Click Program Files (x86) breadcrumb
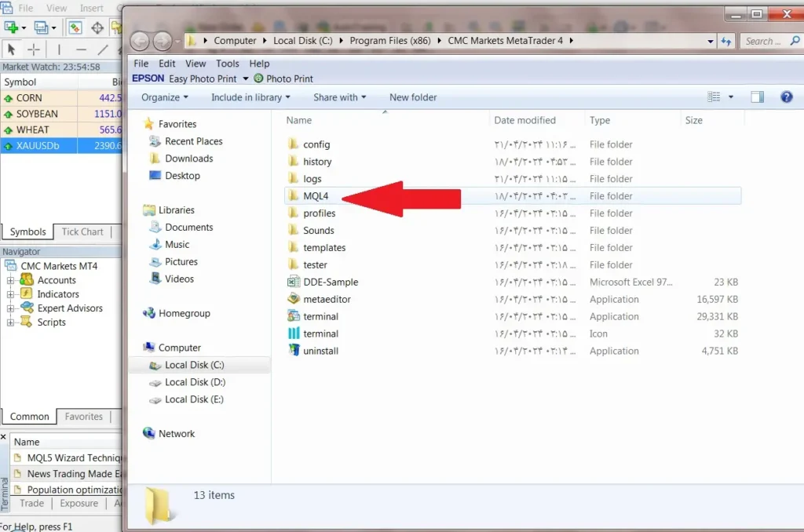The width and height of the screenshot is (804, 532). tap(389, 41)
